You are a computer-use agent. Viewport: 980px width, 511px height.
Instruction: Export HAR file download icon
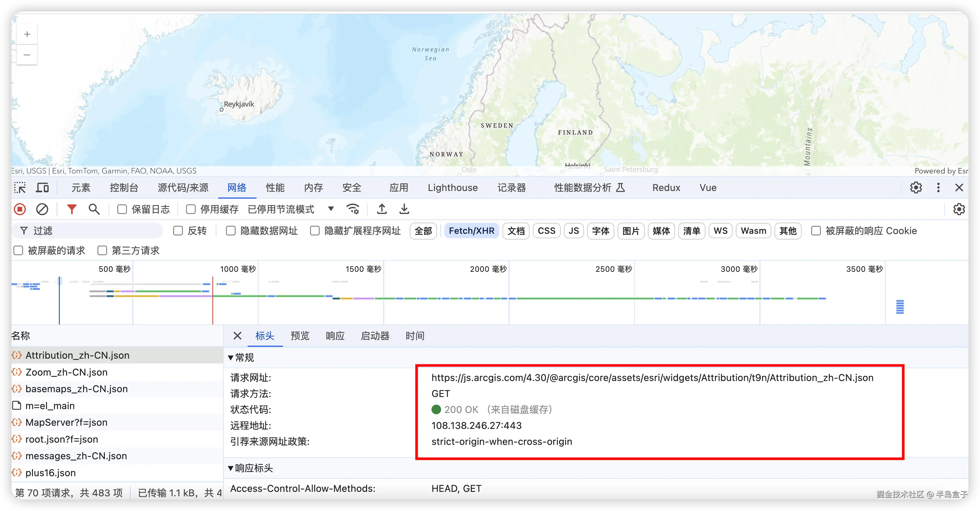click(404, 209)
